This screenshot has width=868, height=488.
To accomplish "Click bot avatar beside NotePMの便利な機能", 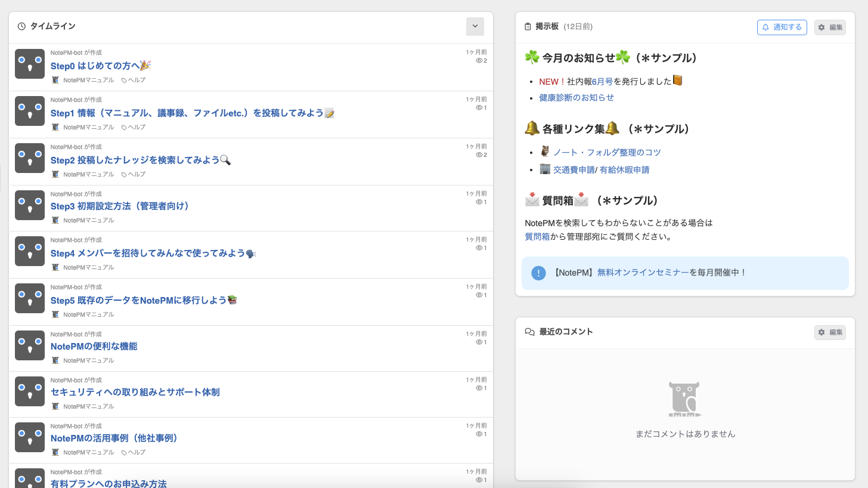I will (30, 345).
